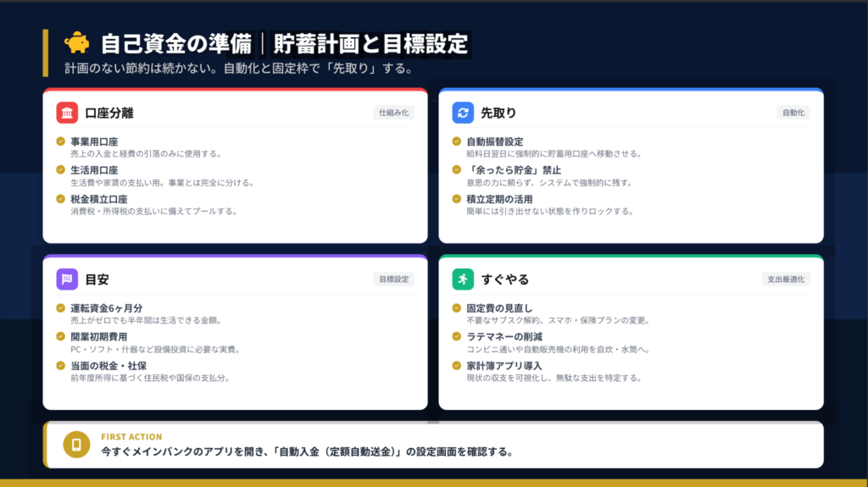Select the 口座分離 card heading
The image size is (868, 487).
(109, 113)
